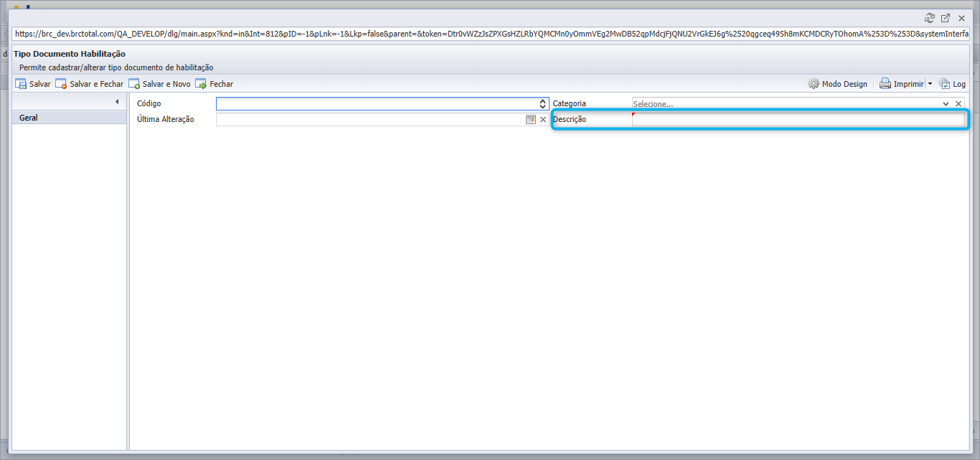Click the Tipo Documento Habilitação title
The image size is (980, 460).
point(70,54)
